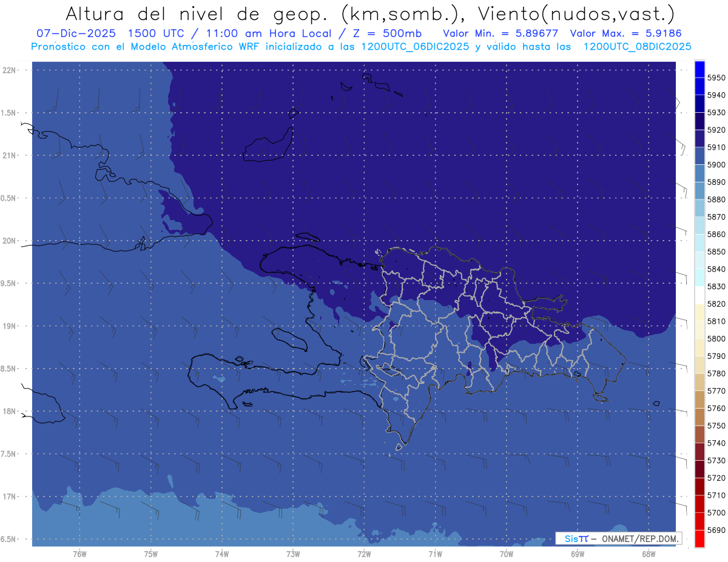728x562 pixels.
Task: Click Great Inagua island outline near 21N 73W
Action: (268, 145)
